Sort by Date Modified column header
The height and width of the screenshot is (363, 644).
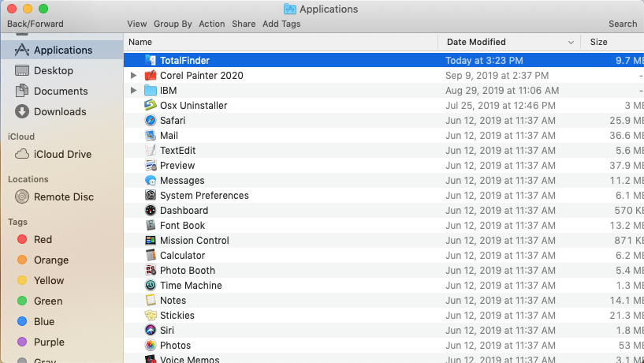coord(476,42)
